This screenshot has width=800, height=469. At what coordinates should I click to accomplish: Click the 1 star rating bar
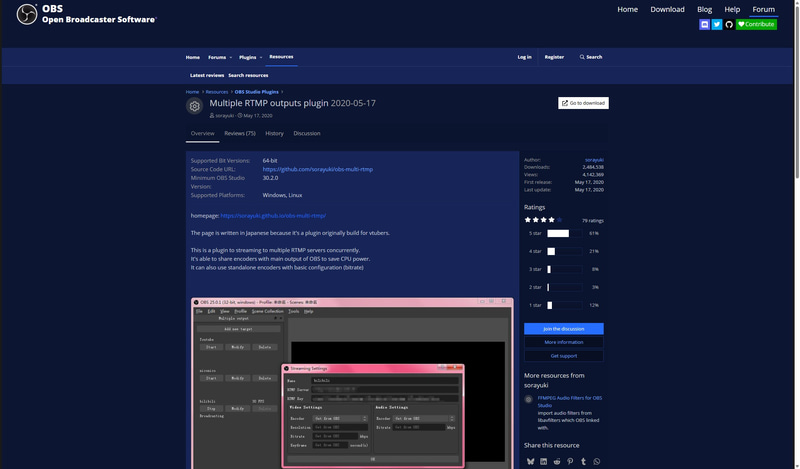pos(564,305)
